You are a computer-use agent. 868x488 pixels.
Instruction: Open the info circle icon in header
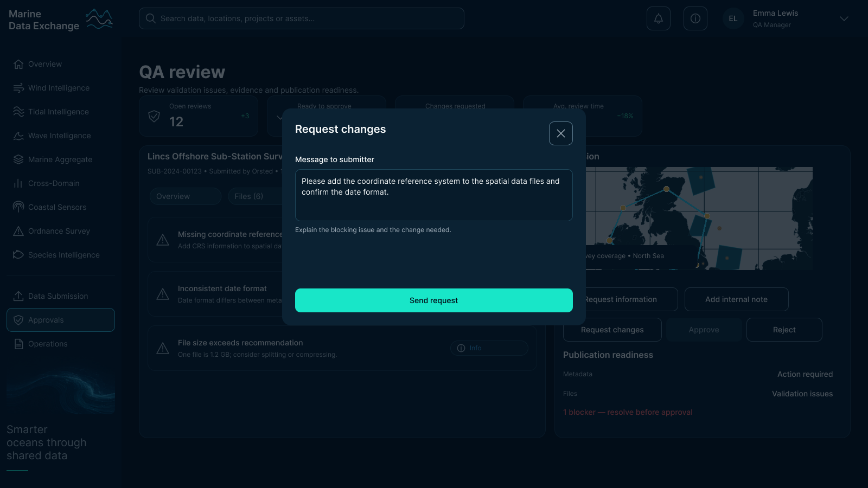pos(695,18)
